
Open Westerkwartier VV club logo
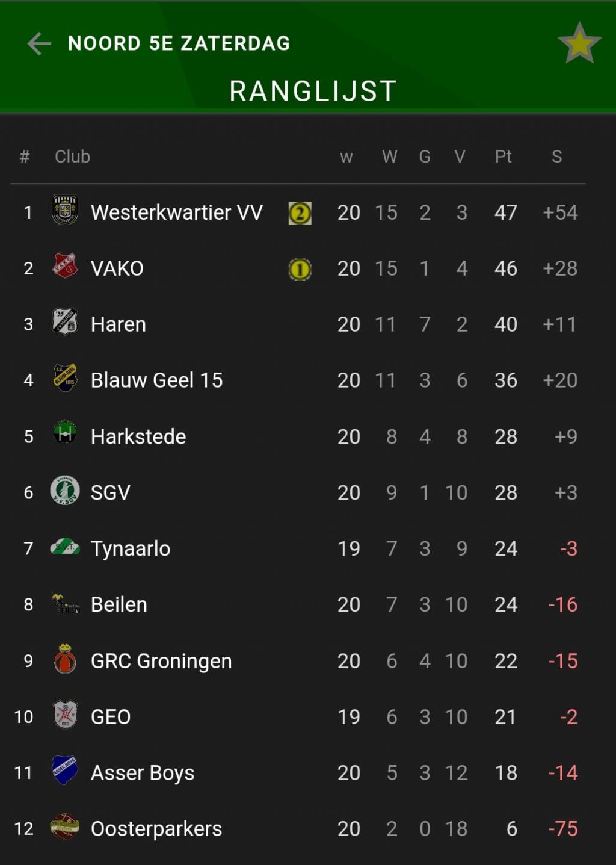[x=65, y=210]
